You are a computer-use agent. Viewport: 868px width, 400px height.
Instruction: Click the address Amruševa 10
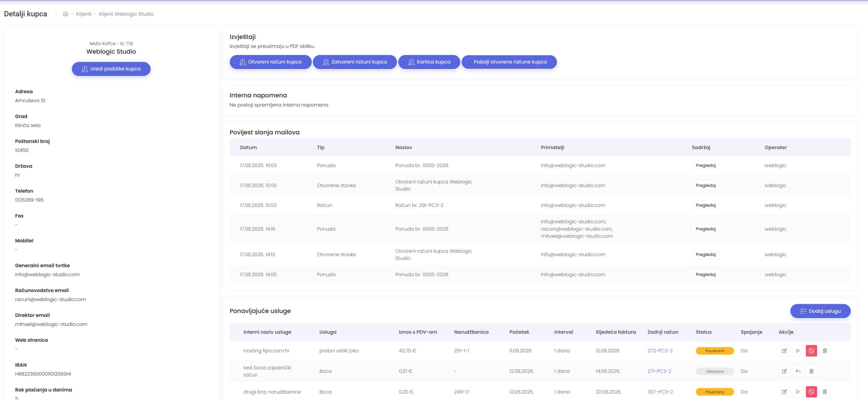pos(30,100)
